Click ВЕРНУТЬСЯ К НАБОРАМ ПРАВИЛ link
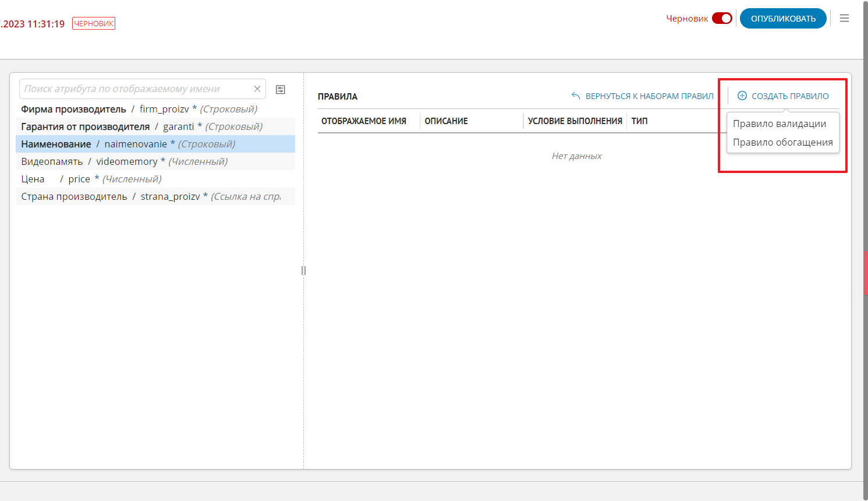This screenshot has height=501, width=868. click(x=649, y=96)
